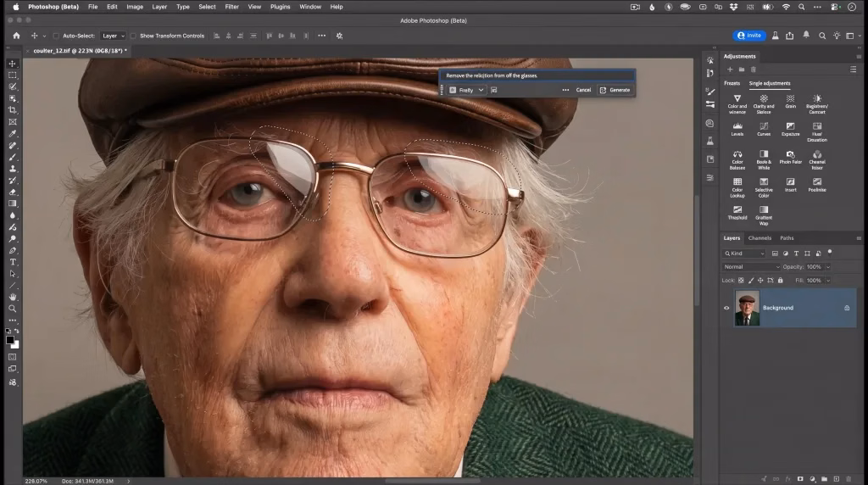Select the Gradient tool
The image size is (868, 485).
point(12,203)
